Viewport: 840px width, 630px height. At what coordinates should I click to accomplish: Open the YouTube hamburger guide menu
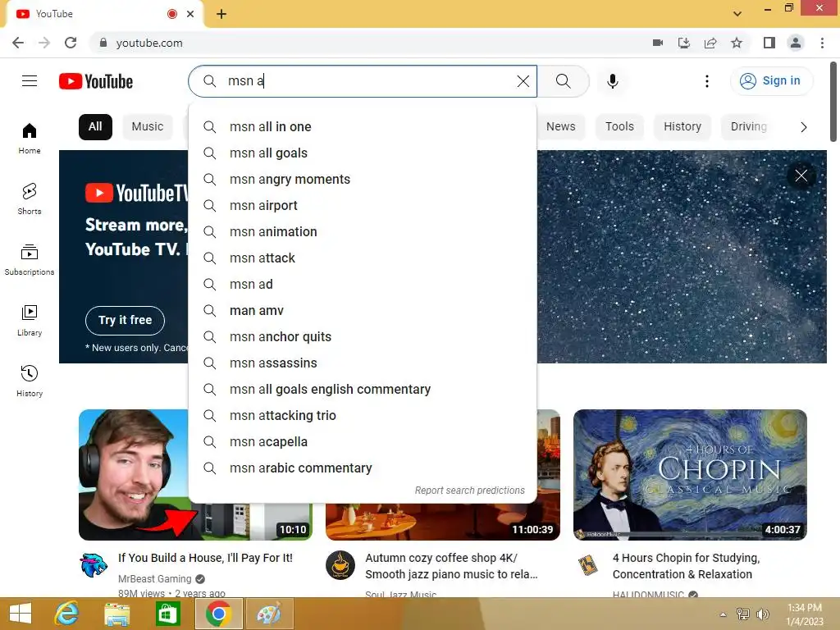[x=30, y=81]
